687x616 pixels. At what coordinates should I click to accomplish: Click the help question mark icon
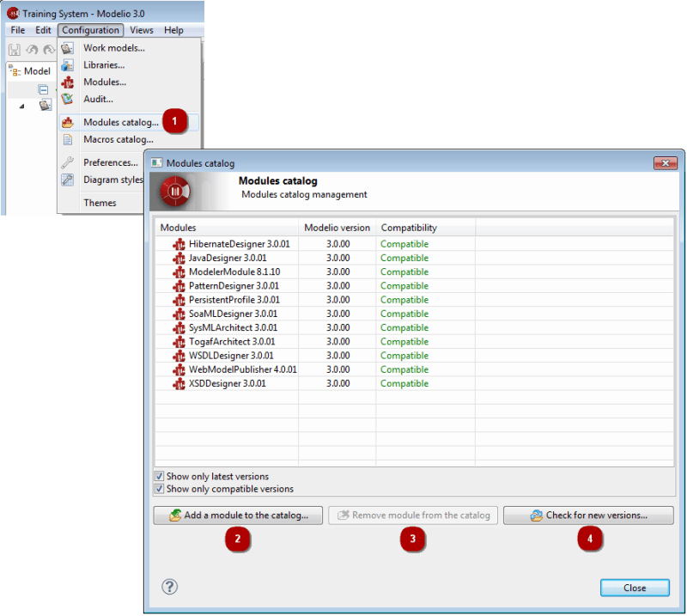tap(169, 587)
